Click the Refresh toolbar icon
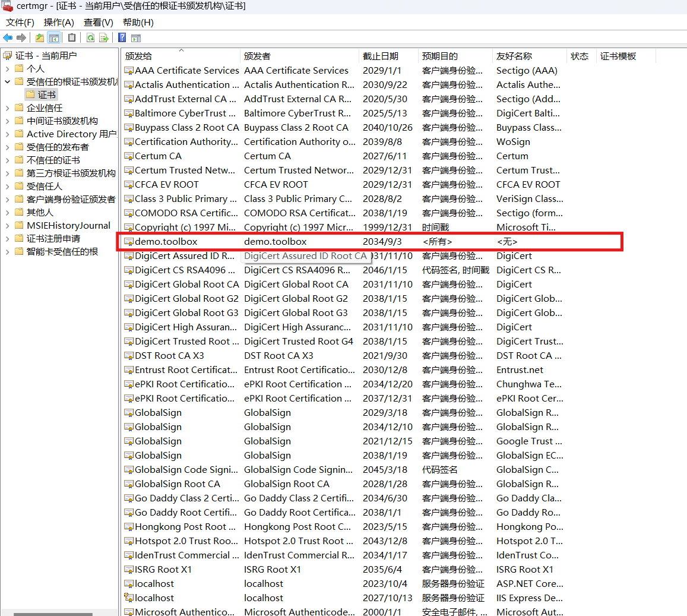Image resolution: width=687 pixels, height=616 pixels. click(90, 38)
